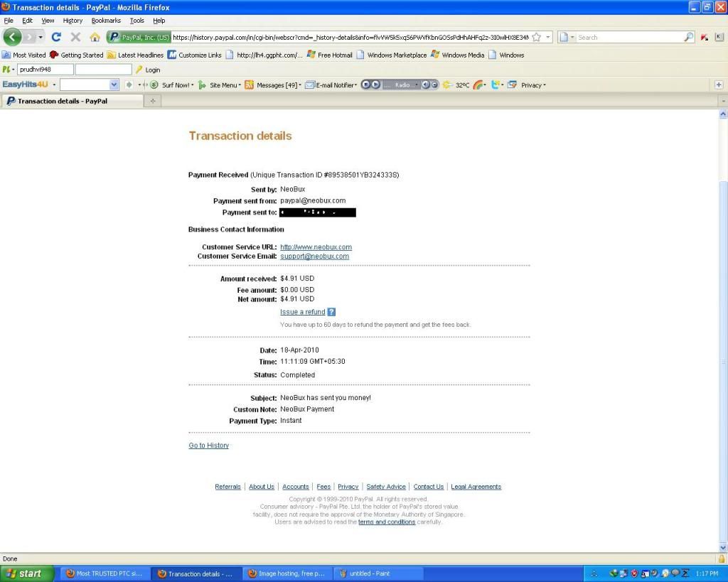The width and height of the screenshot is (728, 582).
Task: Open the File menu
Action: (x=9, y=21)
